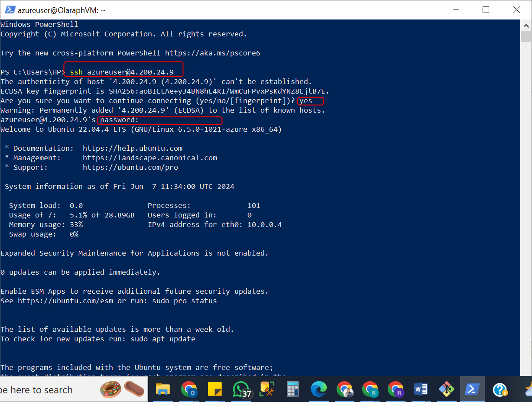Click the https://aka.ms/pscore6 URL text
This screenshot has height=402, width=532.
click(x=213, y=53)
